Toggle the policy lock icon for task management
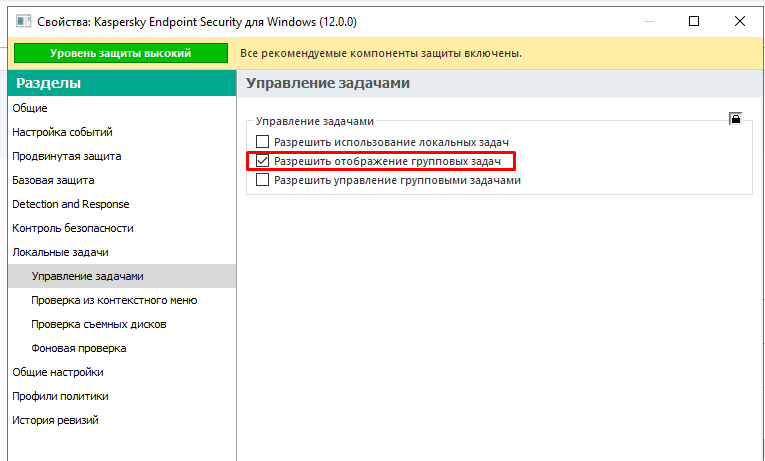The height and width of the screenshot is (461, 765). coord(735,118)
